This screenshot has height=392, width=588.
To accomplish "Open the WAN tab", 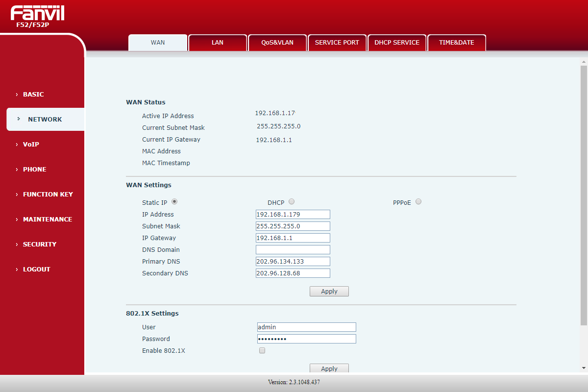I will point(158,43).
